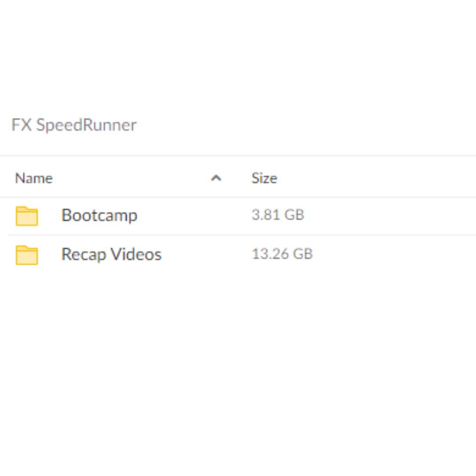Click the 13.26 GB size value
476x476 pixels.
[282, 254]
